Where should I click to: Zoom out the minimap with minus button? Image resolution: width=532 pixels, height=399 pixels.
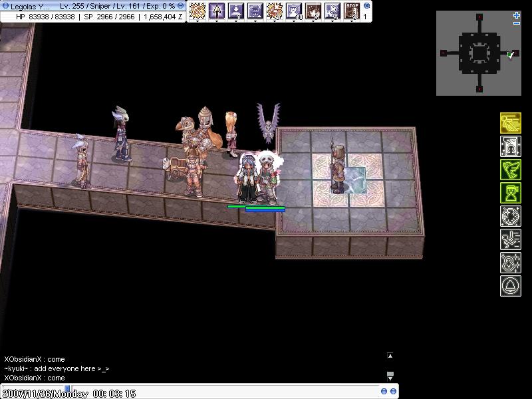(x=517, y=23)
